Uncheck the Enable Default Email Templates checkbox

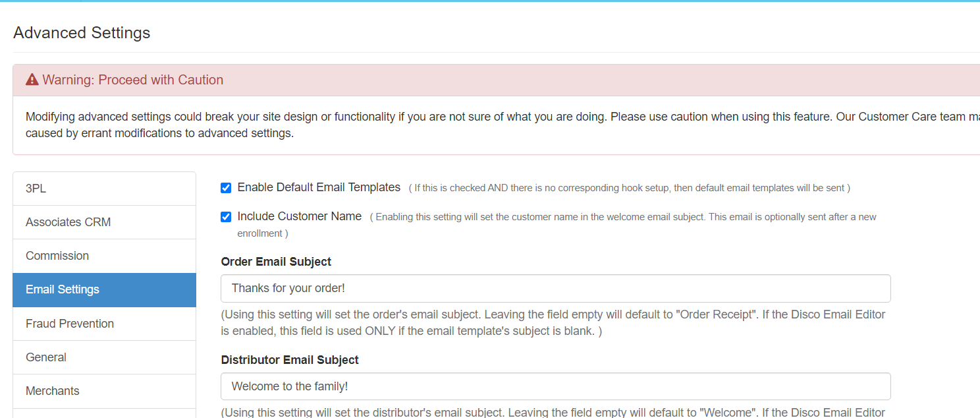click(226, 188)
